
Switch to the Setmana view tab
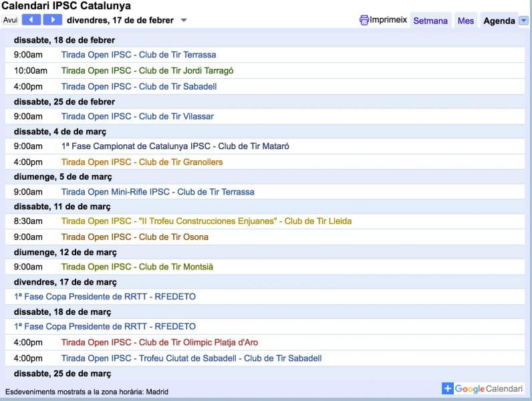(430, 21)
